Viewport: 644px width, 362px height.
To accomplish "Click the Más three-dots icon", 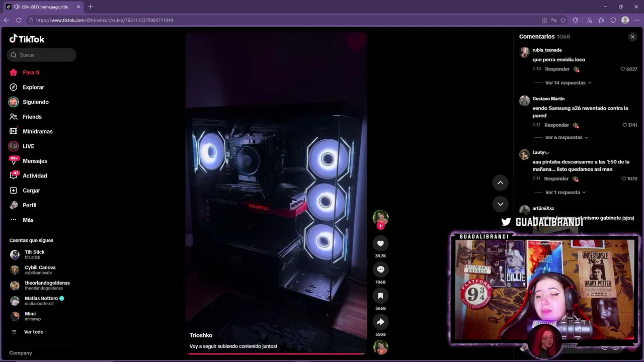I will click(14, 220).
